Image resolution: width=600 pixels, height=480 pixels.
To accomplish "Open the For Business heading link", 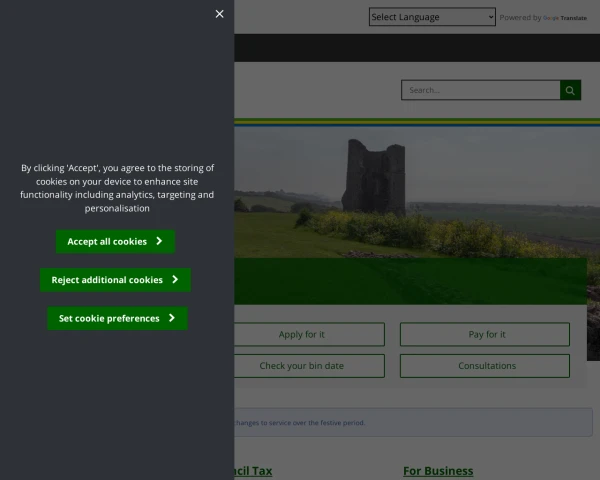I will tap(438, 471).
